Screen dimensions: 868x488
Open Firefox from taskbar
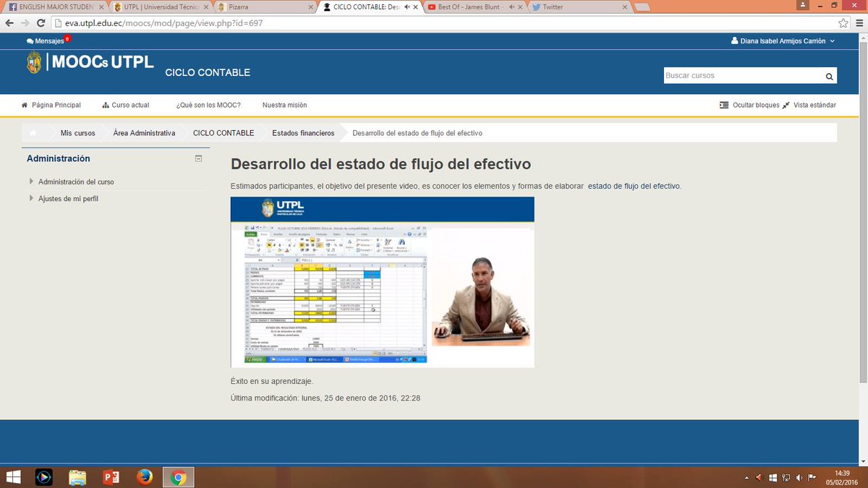145,477
